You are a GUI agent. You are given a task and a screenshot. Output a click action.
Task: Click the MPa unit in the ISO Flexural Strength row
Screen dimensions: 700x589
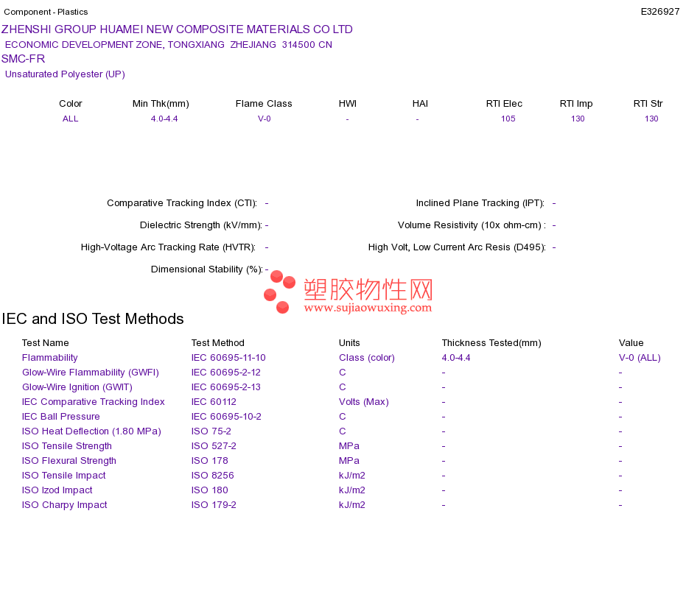coord(349,461)
